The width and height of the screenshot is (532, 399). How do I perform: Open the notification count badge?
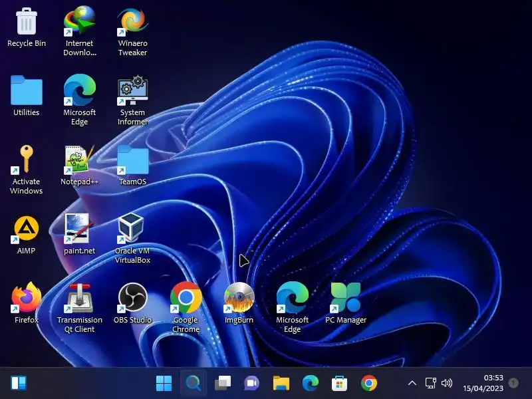point(513,384)
